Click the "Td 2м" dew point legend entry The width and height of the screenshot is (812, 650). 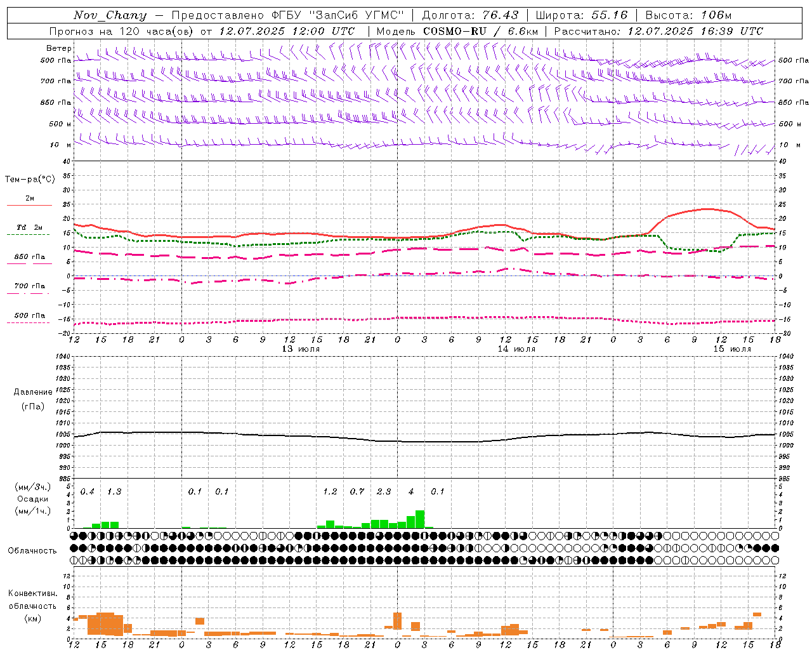point(29,227)
